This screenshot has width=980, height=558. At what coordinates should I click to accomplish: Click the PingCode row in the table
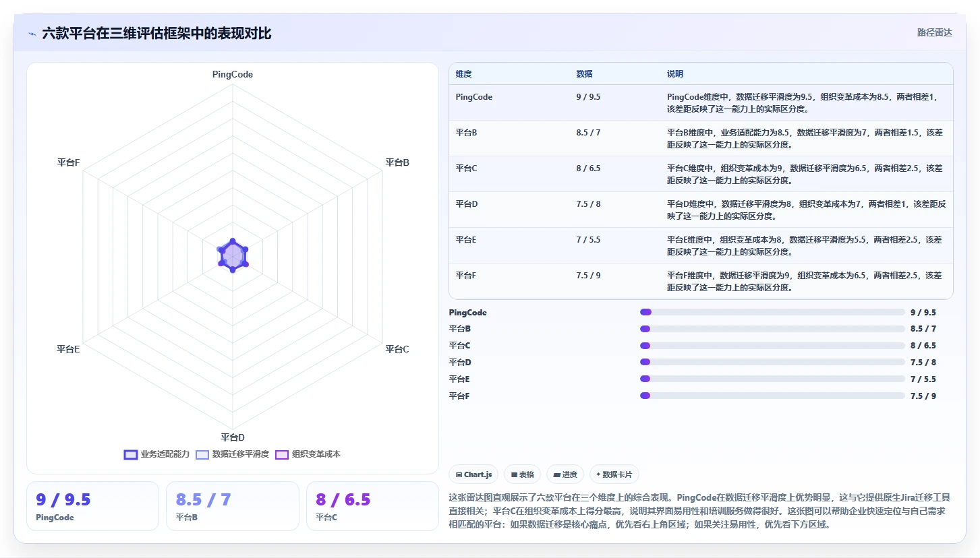701,102
